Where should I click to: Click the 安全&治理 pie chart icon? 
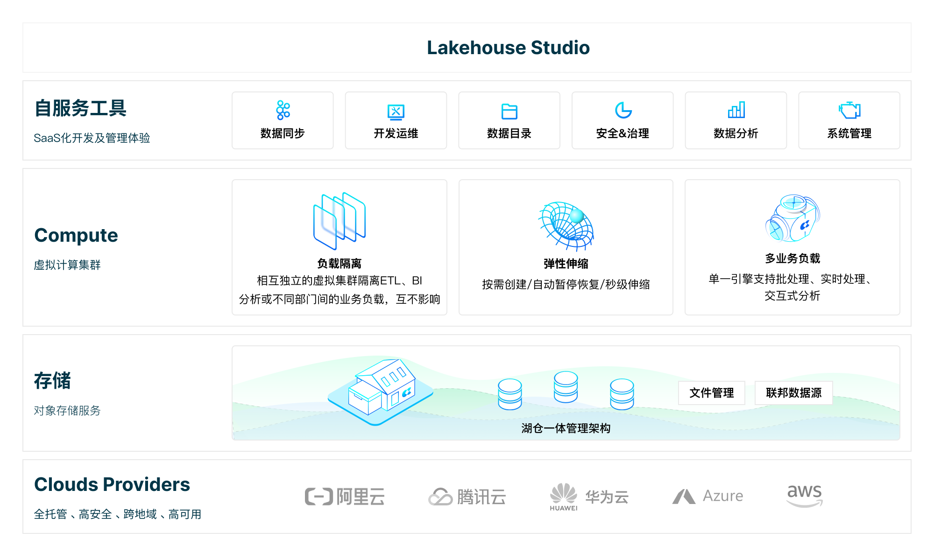(x=623, y=111)
